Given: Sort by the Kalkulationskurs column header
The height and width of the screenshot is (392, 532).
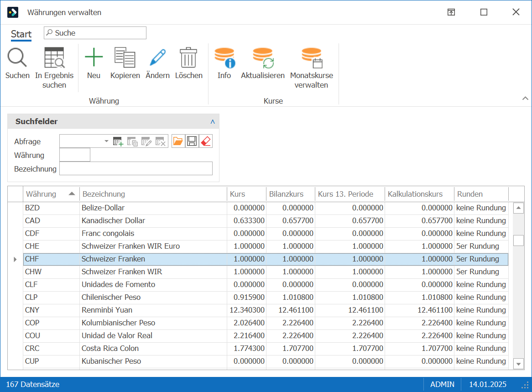Looking at the screenshot, I should (x=419, y=194).
